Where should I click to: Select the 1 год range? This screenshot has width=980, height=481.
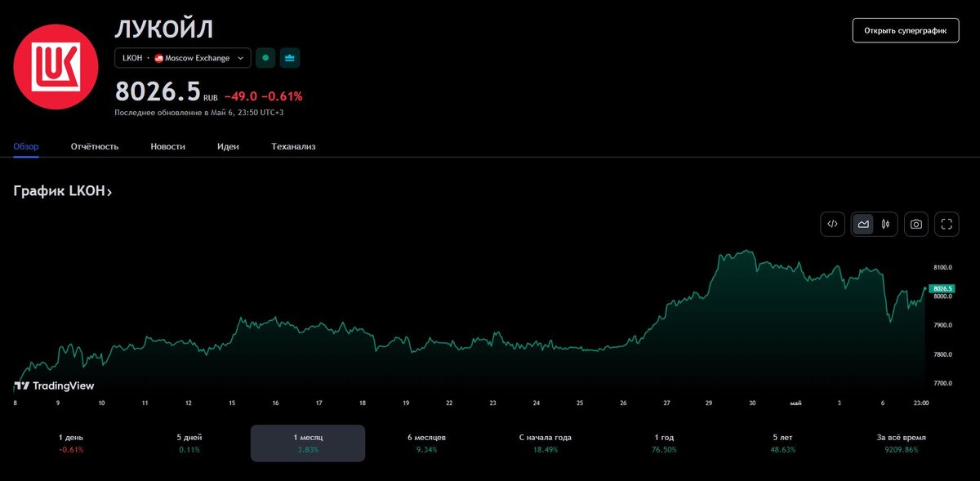[663, 443]
